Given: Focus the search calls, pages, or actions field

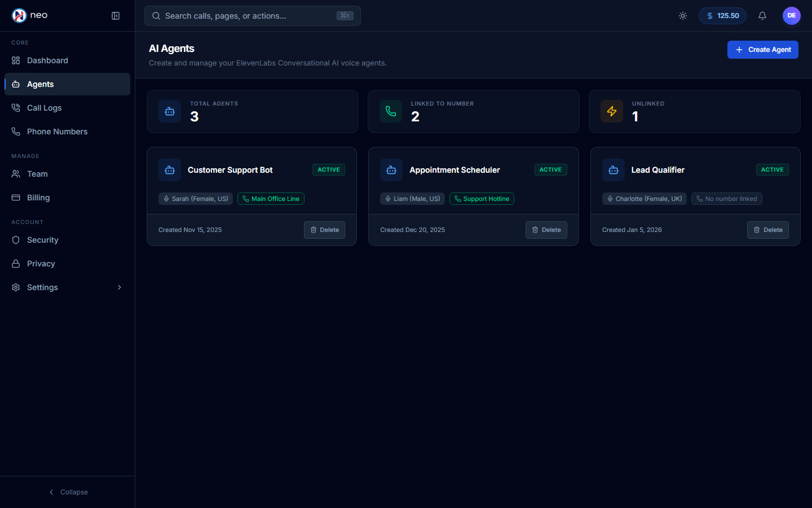Looking at the screenshot, I should pos(253,16).
